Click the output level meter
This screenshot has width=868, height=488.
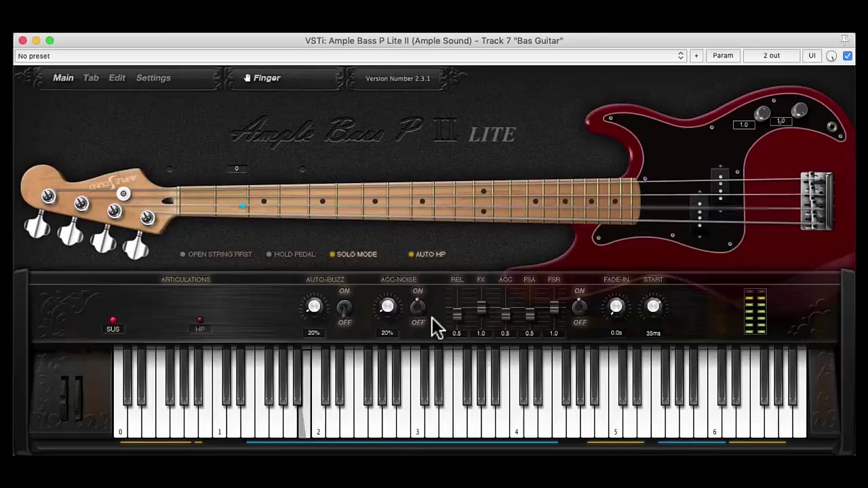pyautogui.click(x=755, y=312)
